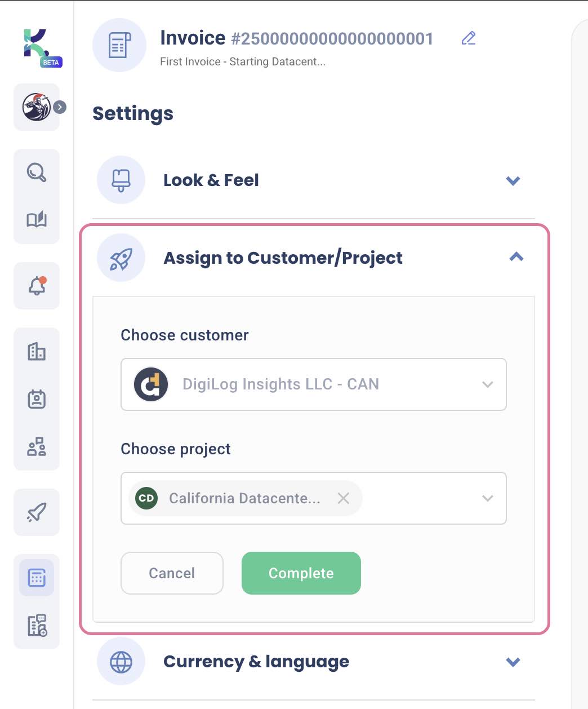
Task: Expand the workspace avatar chevron
Action: coord(60,107)
